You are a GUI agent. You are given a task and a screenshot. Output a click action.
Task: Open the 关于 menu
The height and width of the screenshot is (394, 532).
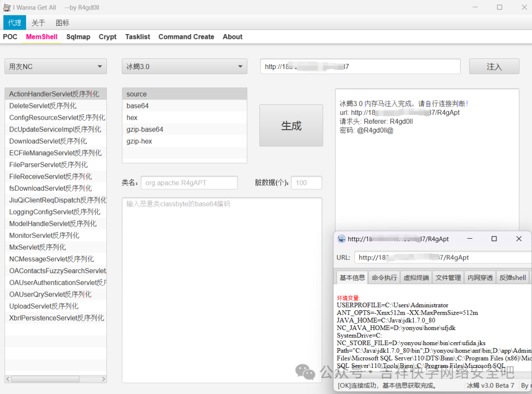(x=38, y=23)
